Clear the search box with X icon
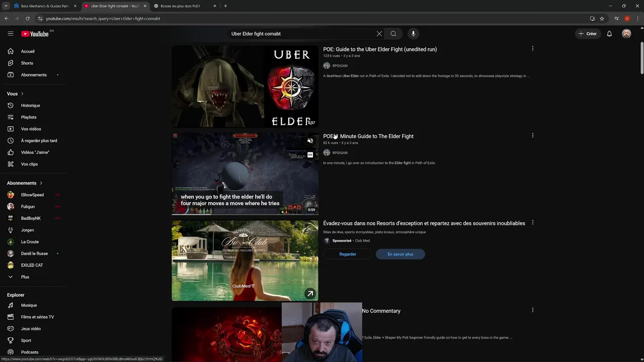Image resolution: width=644 pixels, height=362 pixels. tap(379, 34)
